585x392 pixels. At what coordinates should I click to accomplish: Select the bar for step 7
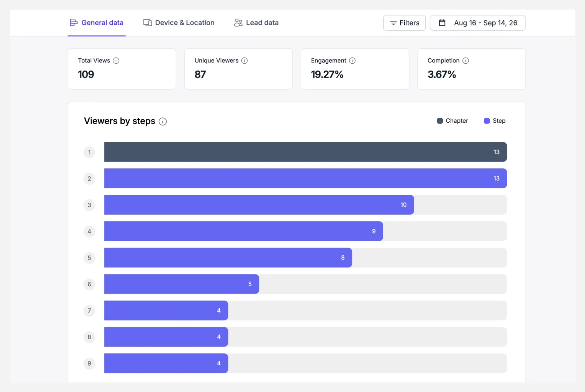pyautogui.click(x=166, y=310)
